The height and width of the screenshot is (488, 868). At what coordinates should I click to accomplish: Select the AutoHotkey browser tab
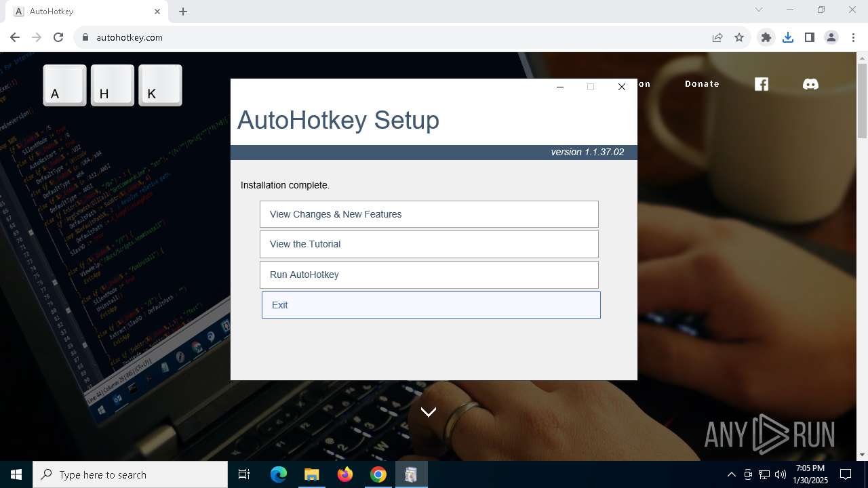pyautogui.click(x=87, y=12)
